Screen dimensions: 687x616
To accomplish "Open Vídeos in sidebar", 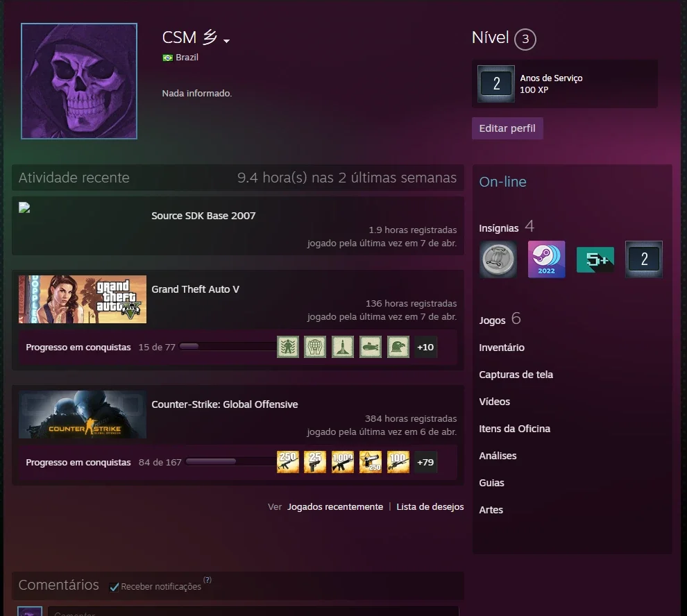I will point(494,402).
